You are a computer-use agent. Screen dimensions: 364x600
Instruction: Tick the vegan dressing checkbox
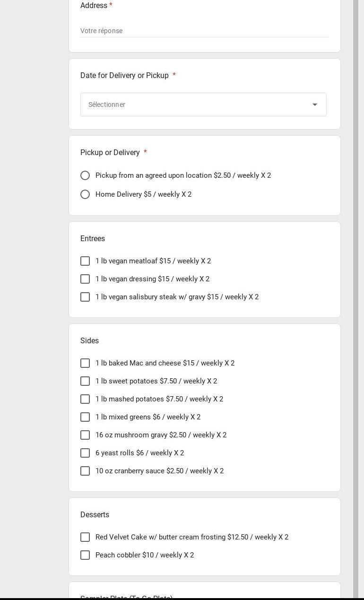[85, 279]
